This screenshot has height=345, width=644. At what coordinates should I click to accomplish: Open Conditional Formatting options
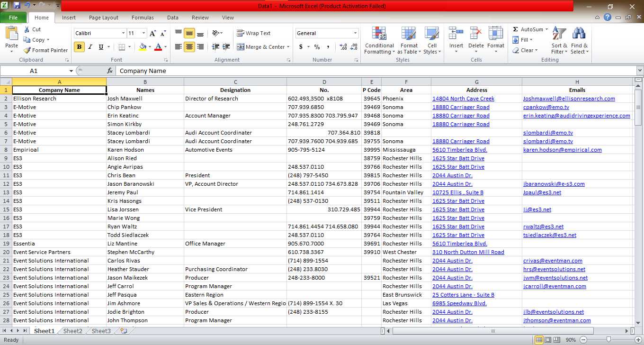(379, 41)
